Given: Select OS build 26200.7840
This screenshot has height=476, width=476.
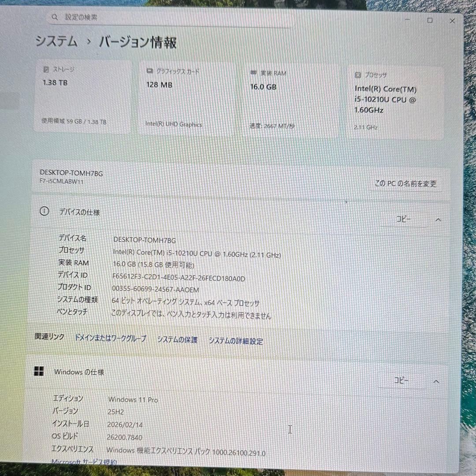Looking at the screenshot, I should [x=124, y=437].
